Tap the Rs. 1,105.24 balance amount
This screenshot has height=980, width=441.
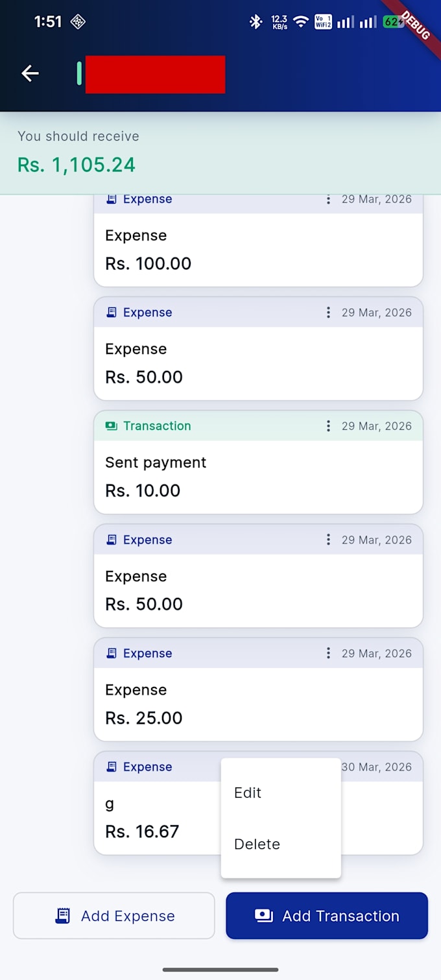77,165
